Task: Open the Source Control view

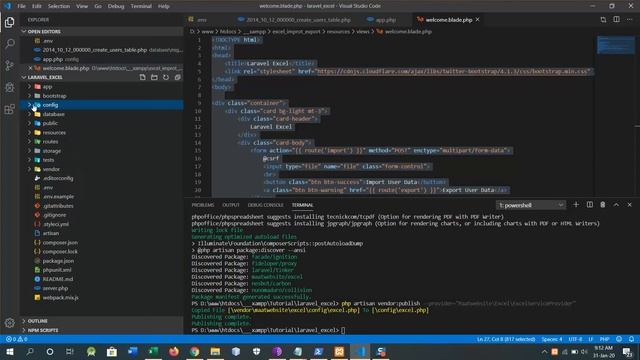Action: pos(9,65)
